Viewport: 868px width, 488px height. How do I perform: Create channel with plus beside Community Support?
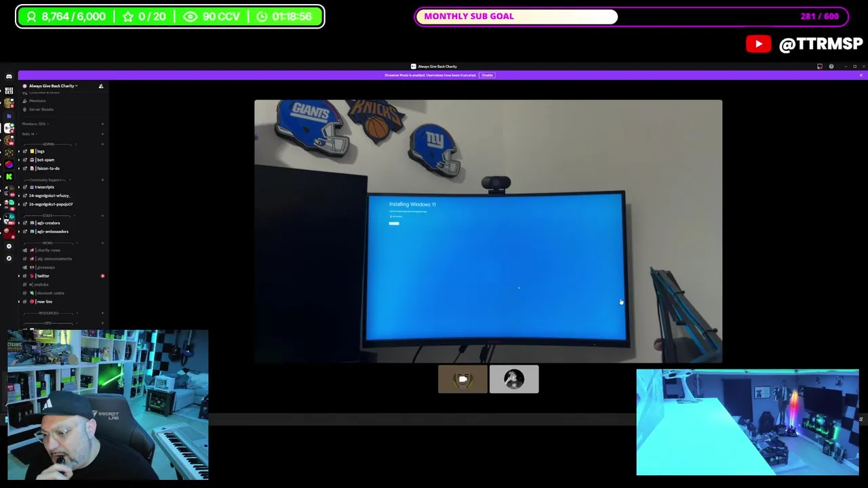tap(102, 180)
